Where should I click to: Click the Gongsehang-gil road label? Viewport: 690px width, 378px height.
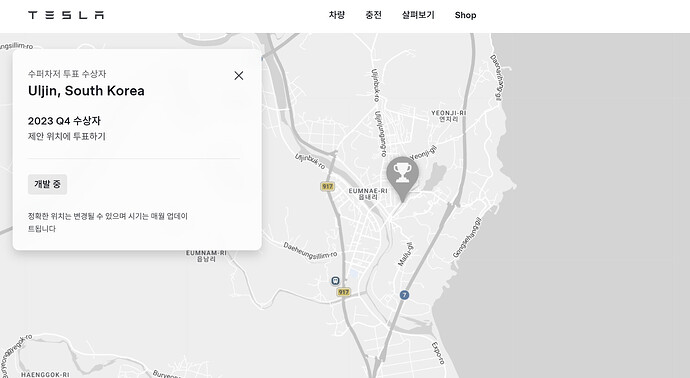pos(467,237)
